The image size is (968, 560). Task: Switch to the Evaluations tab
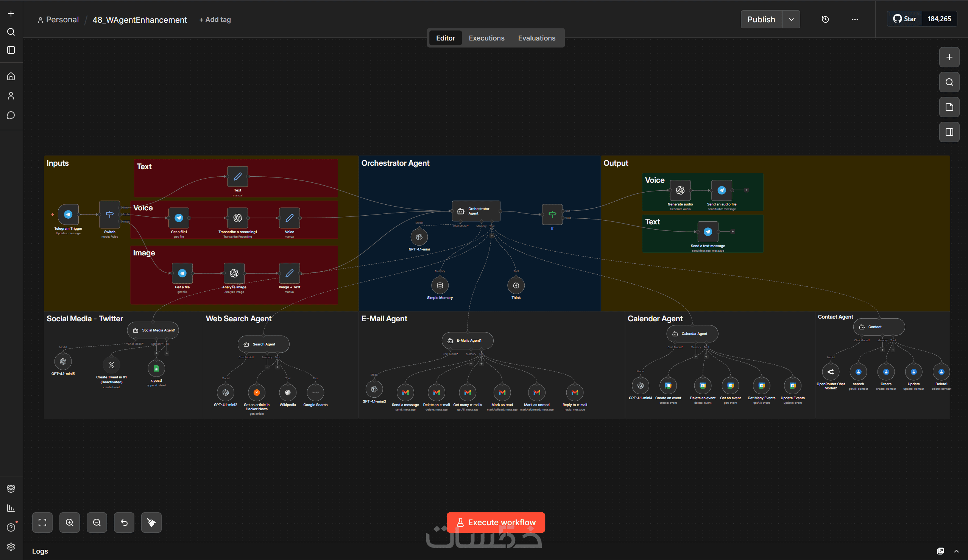[x=536, y=38]
